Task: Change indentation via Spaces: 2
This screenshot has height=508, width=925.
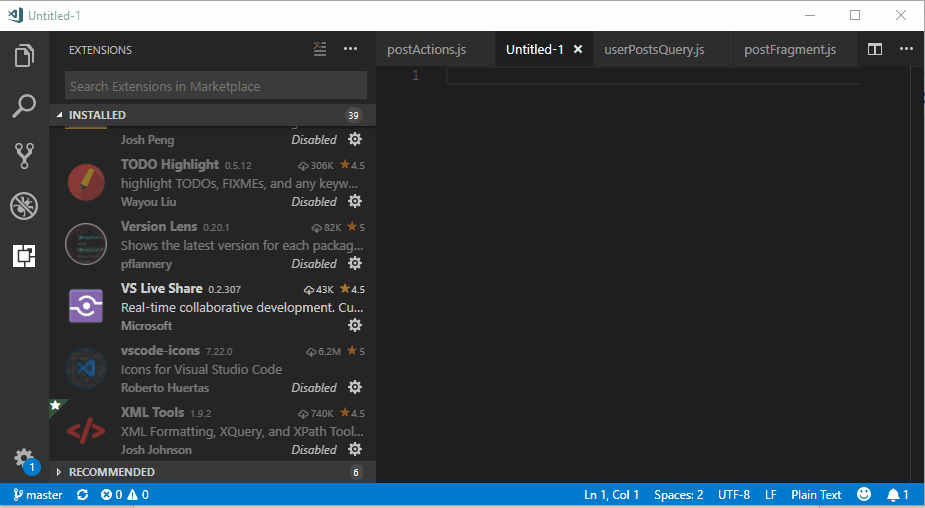Action: click(678, 495)
